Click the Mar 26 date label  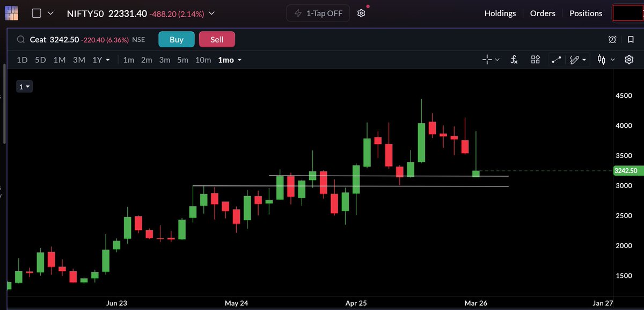[x=477, y=303]
